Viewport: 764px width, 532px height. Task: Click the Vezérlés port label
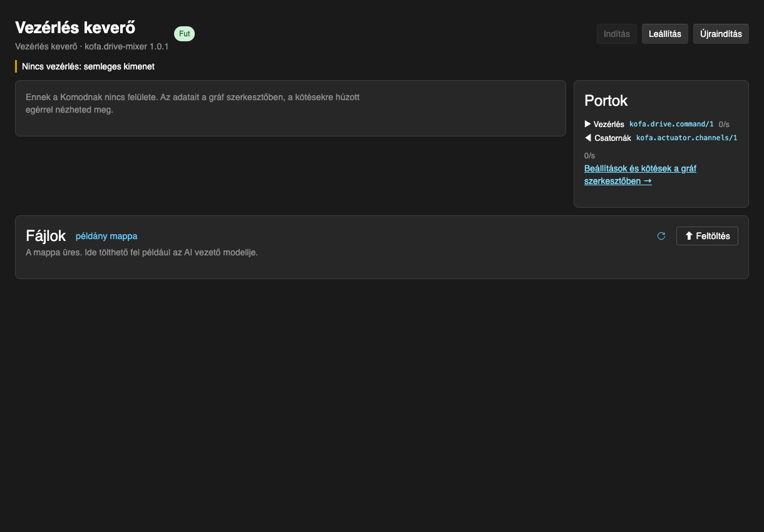609,124
